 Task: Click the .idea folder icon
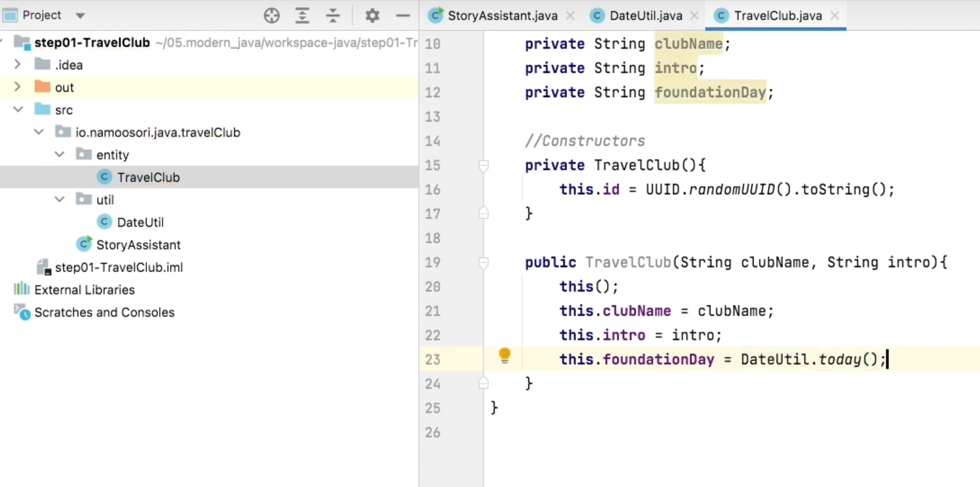pyautogui.click(x=42, y=64)
